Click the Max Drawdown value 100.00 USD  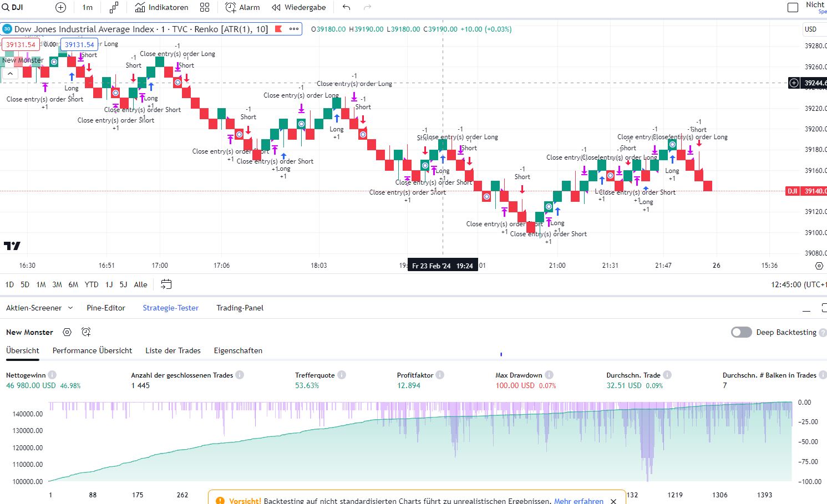pyautogui.click(x=515, y=385)
